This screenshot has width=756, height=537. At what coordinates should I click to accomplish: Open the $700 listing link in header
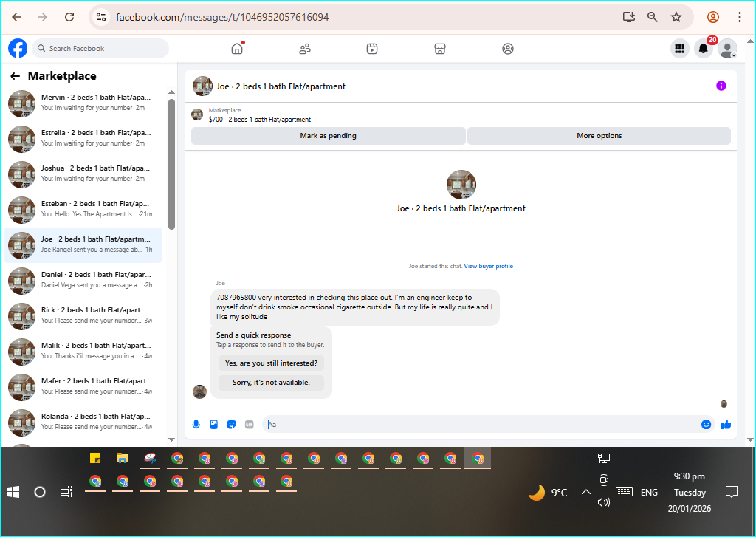260,120
